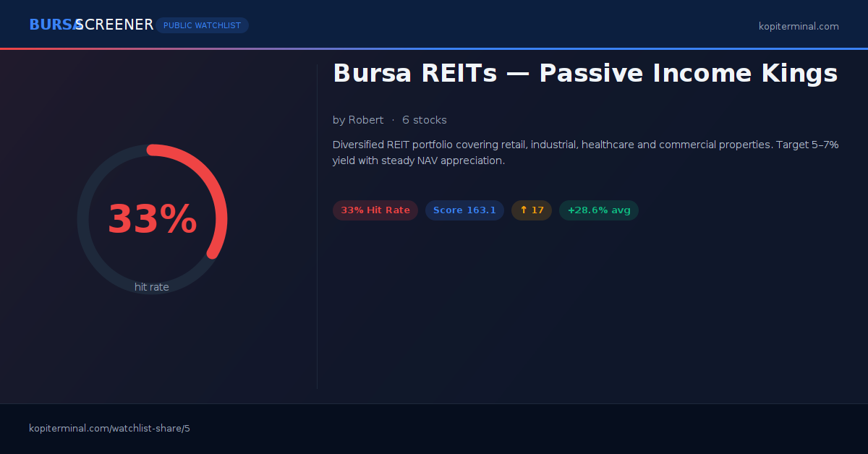Click the PUBLIC WATCHLIST badge
The width and height of the screenshot is (868, 454).
point(202,25)
